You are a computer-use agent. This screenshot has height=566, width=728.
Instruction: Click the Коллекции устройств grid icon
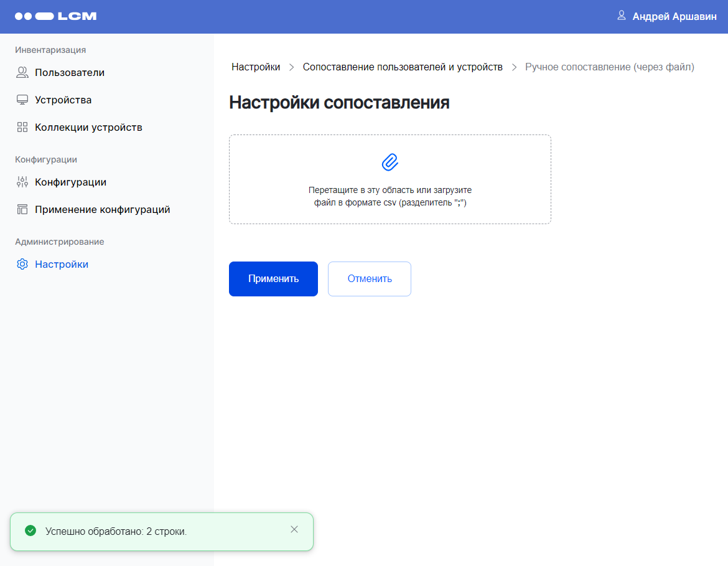[x=22, y=128]
